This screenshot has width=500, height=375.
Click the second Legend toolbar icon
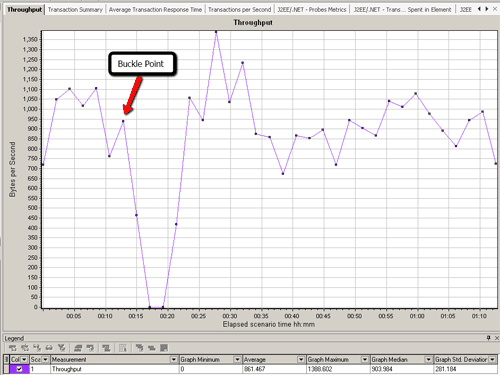(25, 348)
